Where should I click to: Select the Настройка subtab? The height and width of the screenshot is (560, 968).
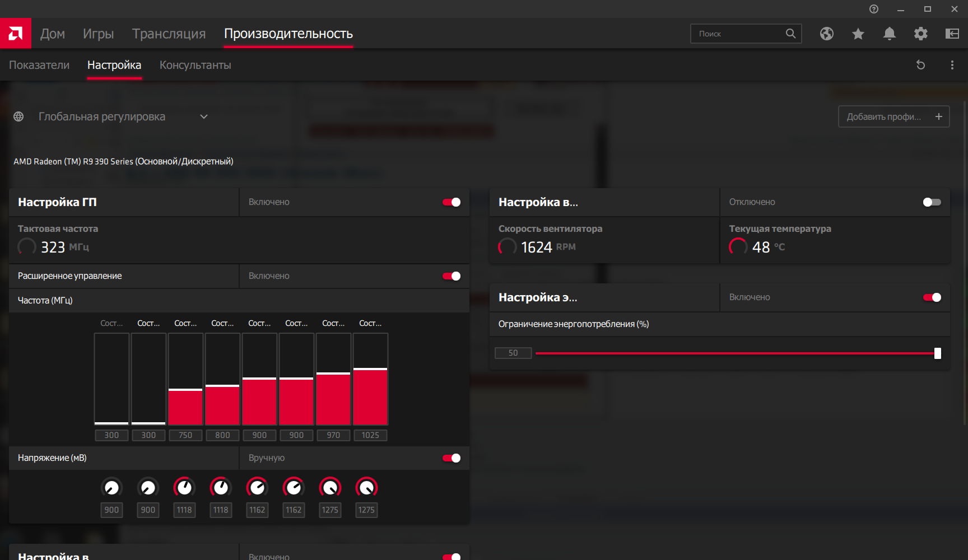click(114, 65)
